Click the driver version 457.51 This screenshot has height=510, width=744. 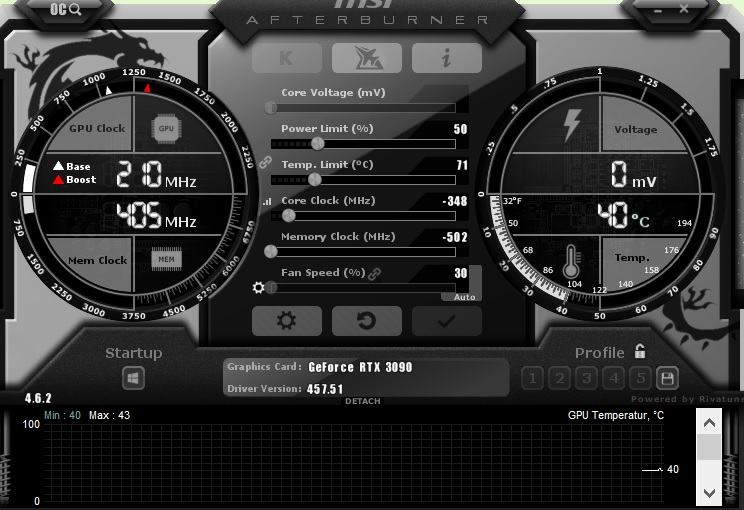click(325, 389)
